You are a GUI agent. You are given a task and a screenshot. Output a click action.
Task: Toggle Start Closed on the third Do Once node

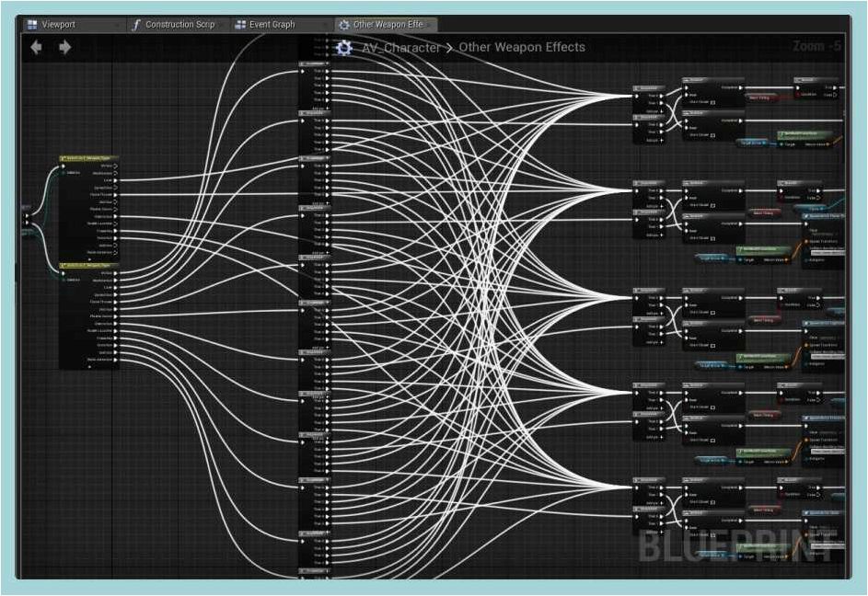712,205
